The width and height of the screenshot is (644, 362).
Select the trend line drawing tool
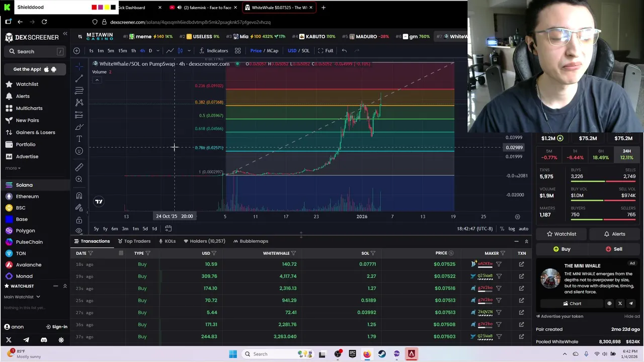pos(79,79)
